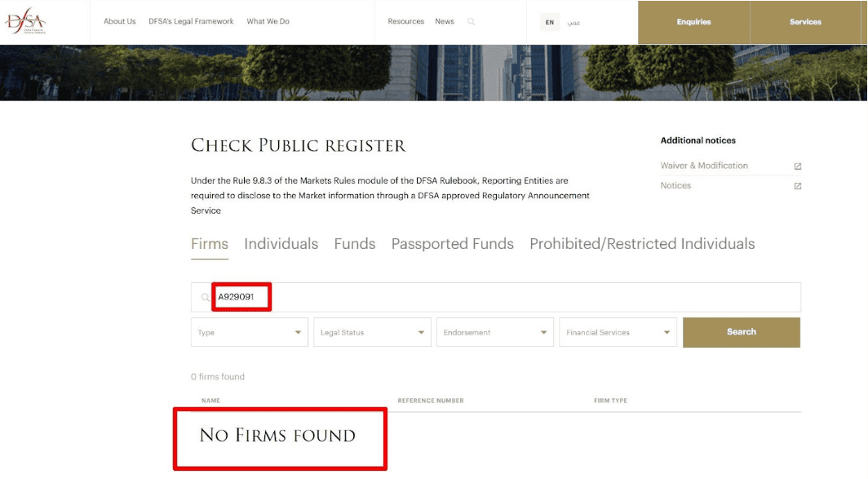
Task: Open the Financial Services dropdown
Action: click(x=618, y=333)
